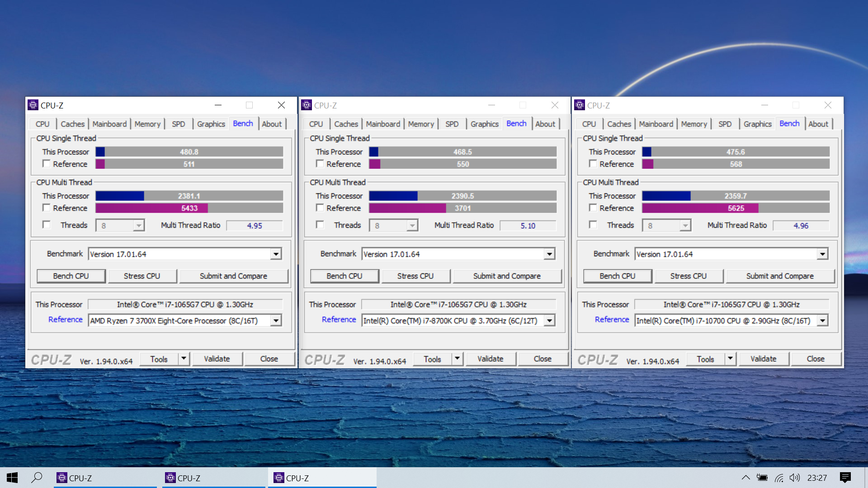Image resolution: width=868 pixels, height=488 pixels.
Task: Open Graphics tab in rightmost window
Action: tap(757, 124)
